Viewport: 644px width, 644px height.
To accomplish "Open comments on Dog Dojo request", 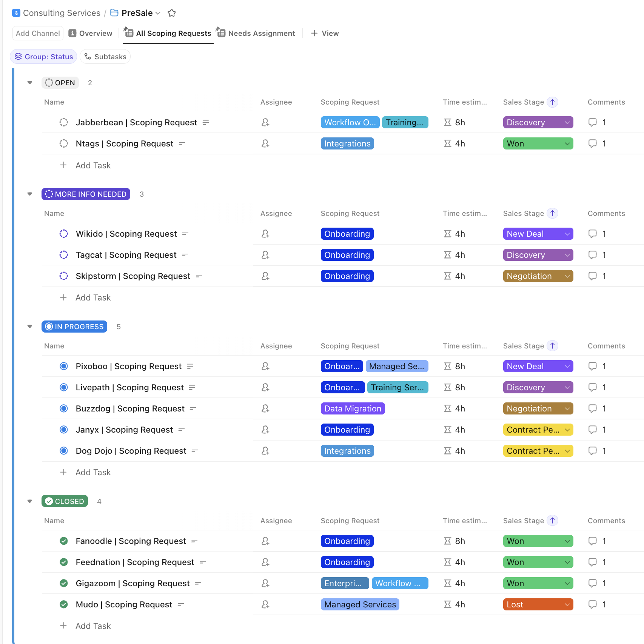I will (x=593, y=451).
